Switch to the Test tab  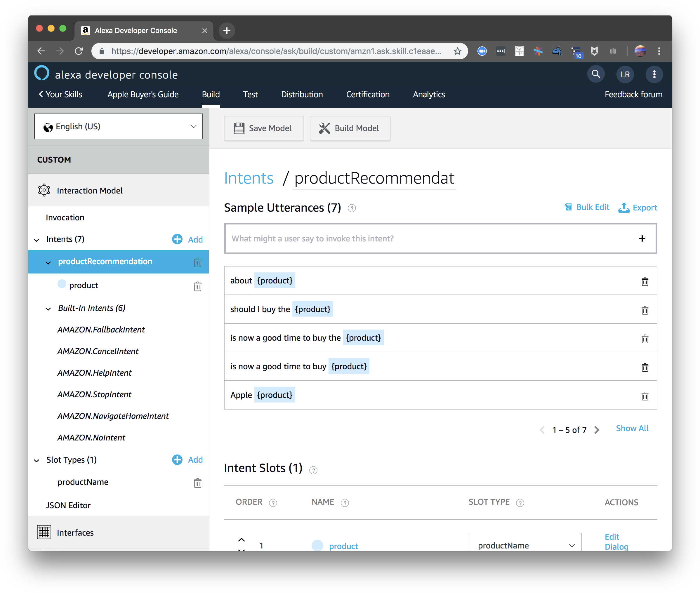click(250, 94)
